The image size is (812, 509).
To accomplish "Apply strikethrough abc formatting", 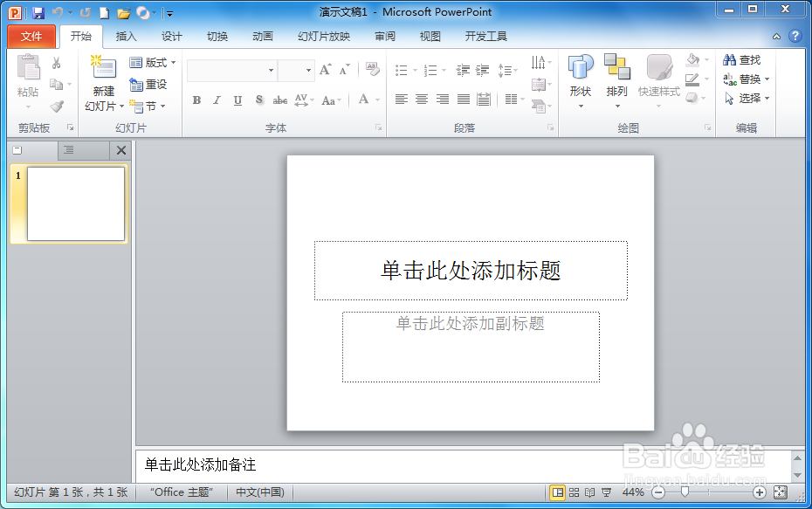I will pyautogui.click(x=279, y=100).
